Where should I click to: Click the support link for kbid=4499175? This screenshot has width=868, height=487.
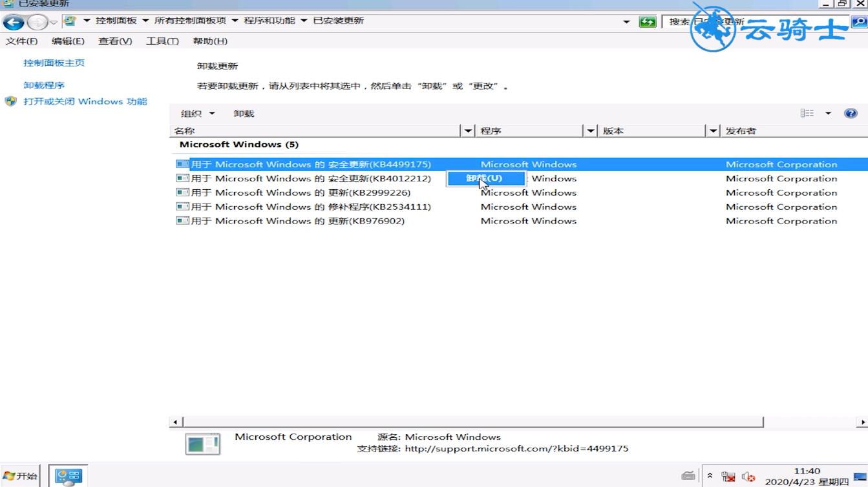[x=516, y=448]
